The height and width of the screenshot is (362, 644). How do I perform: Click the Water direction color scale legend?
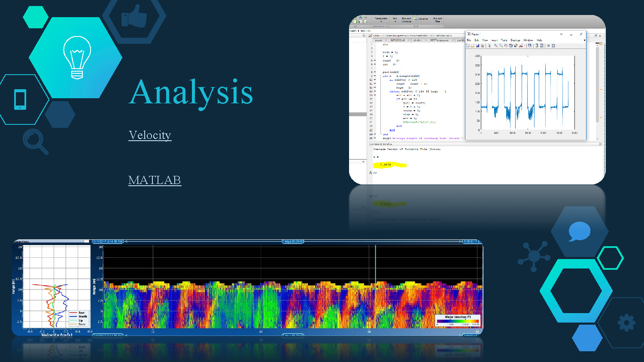(x=458, y=321)
